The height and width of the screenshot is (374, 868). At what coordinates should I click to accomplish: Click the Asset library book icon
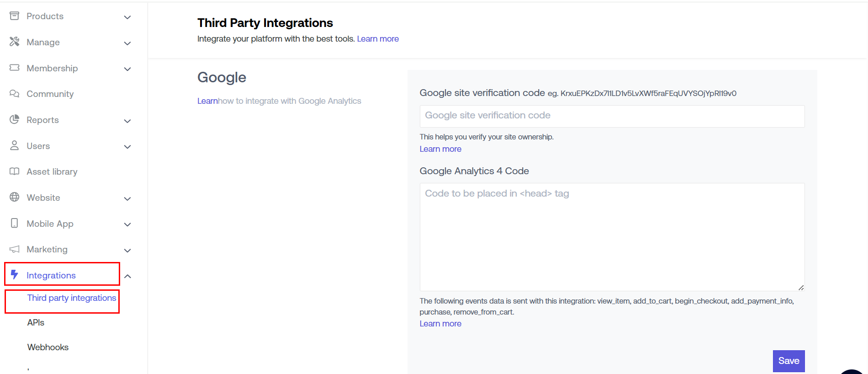tap(15, 171)
